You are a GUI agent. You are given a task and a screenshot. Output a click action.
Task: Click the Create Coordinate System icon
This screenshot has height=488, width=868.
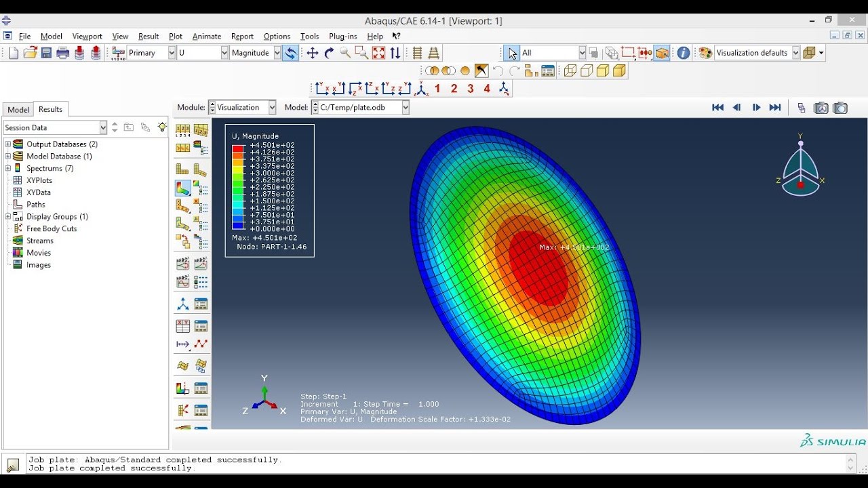pos(182,304)
